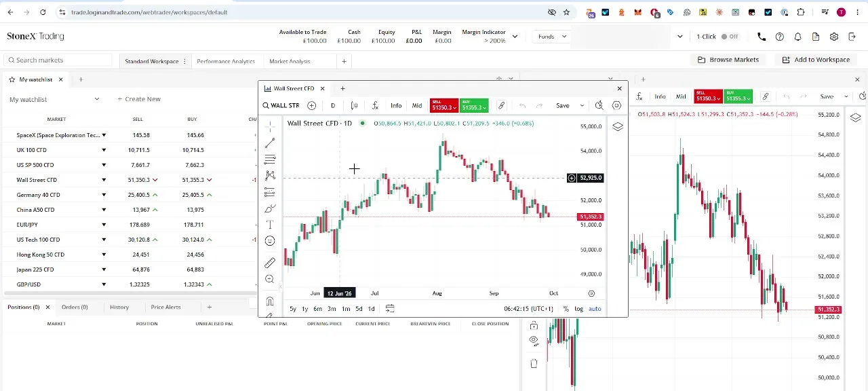Viewport: 868px width, 391px height.
Task: Select the text annotation tool
Action: coord(270,225)
